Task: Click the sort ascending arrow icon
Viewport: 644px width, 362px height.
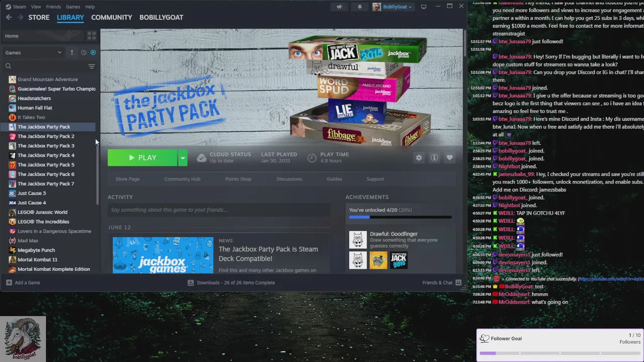Action: click(x=71, y=52)
